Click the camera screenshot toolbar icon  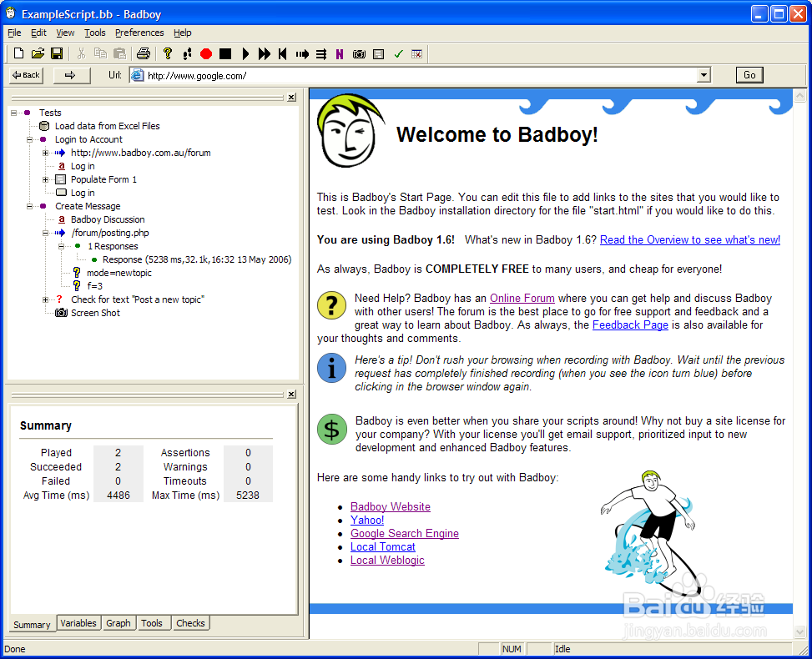(x=359, y=54)
